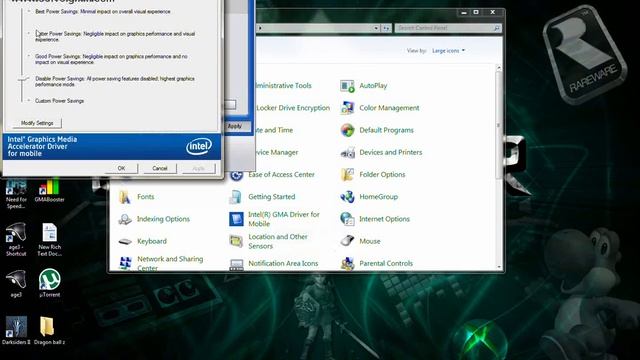640x360 pixels.
Task: Open the Color Management icon
Action: coord(347,108)
